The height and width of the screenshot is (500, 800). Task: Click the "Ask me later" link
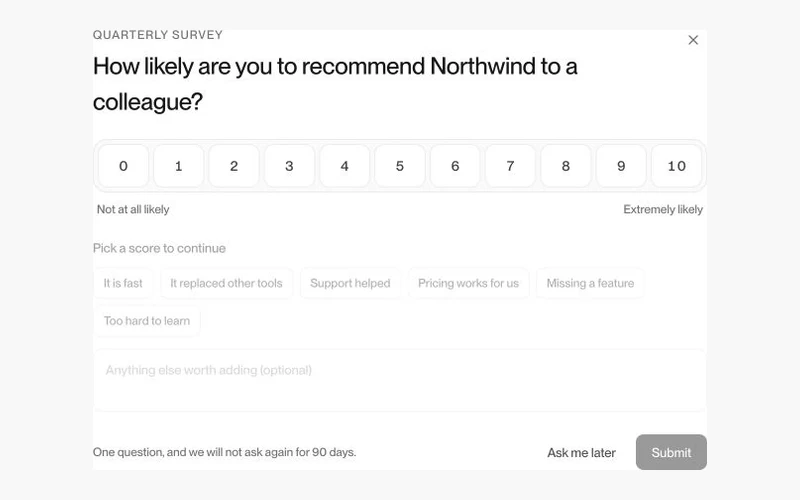(581, 453)
